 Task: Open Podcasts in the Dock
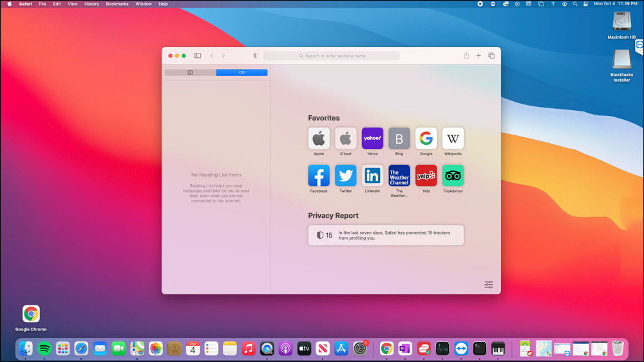(285, 348)
